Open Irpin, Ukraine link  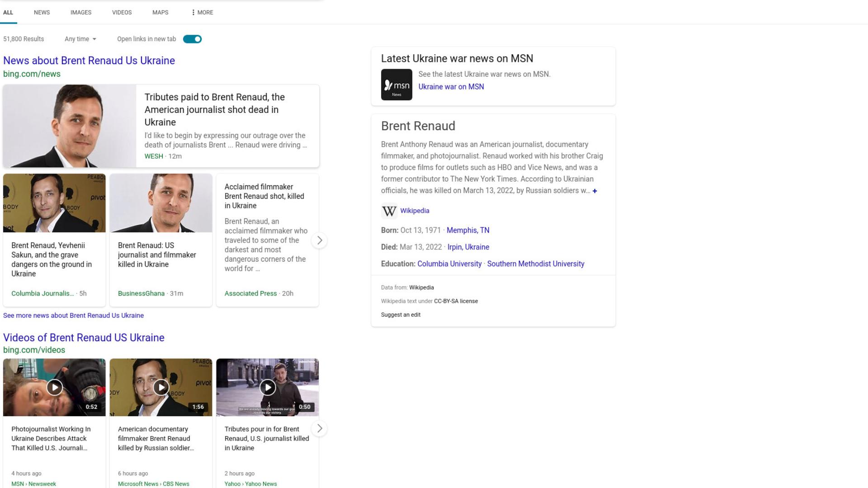tap(468, 247)
